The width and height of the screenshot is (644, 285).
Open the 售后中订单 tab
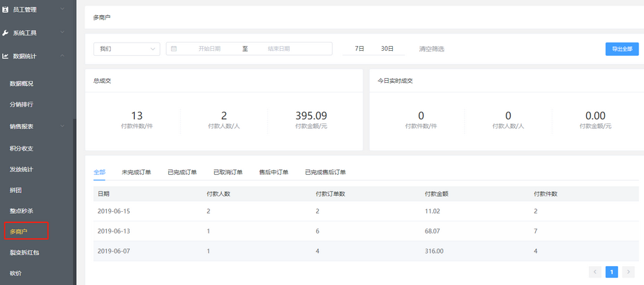coord(274,172)
